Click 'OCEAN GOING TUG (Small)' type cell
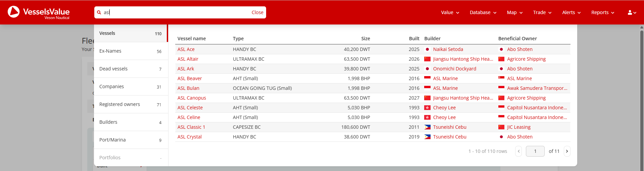 coord(262,88)
